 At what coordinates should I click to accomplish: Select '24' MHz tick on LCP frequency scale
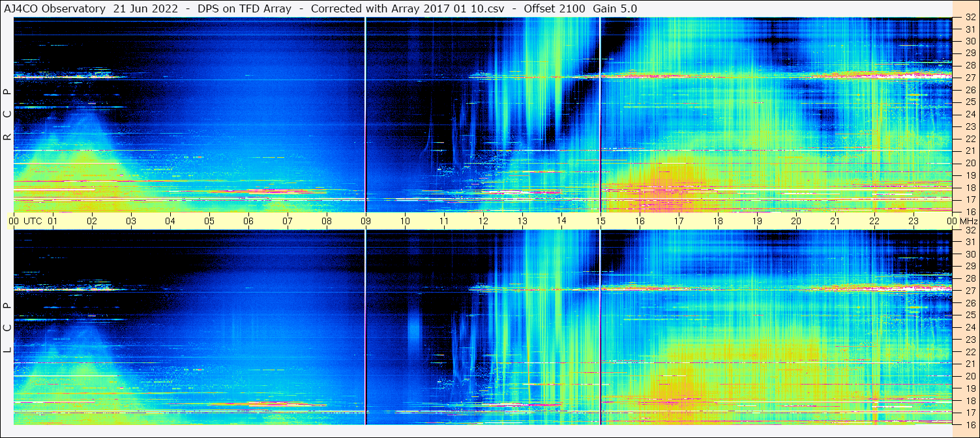tap(970, 327)
